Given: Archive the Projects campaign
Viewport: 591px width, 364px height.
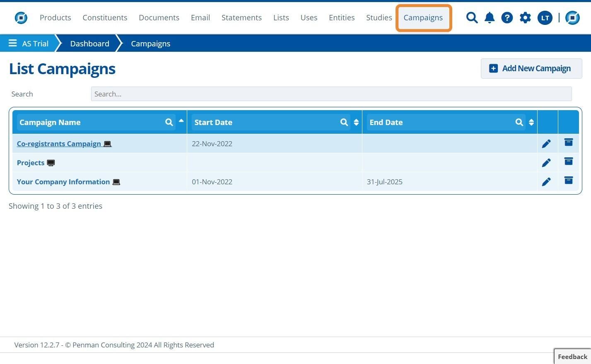Looking at the screenshot, I should pos(569,162).
